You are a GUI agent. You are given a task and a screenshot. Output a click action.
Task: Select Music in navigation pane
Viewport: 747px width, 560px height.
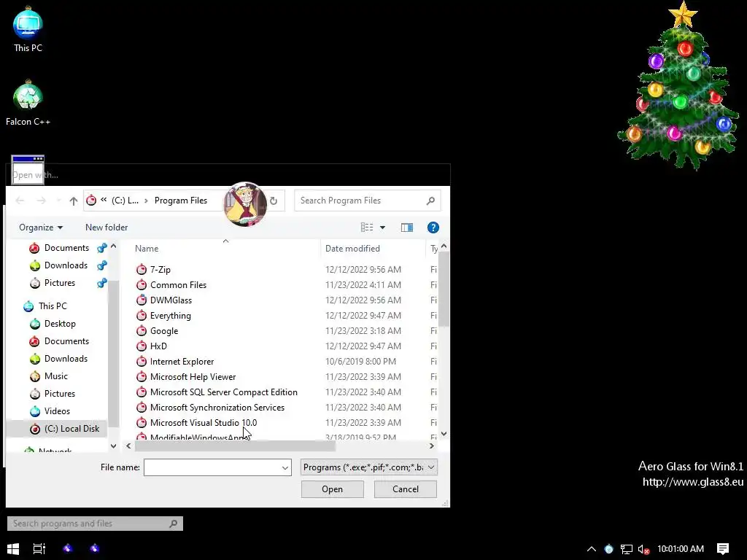pos(56,376)
